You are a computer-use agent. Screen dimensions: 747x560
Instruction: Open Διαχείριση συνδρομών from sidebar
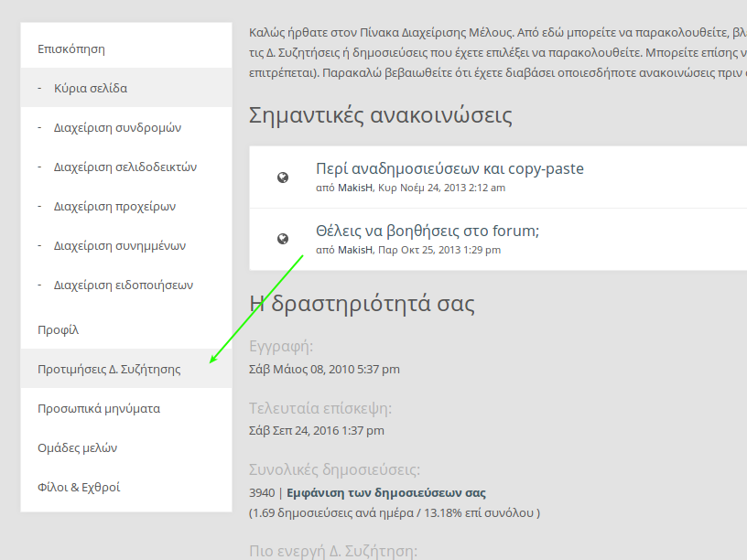117,128
